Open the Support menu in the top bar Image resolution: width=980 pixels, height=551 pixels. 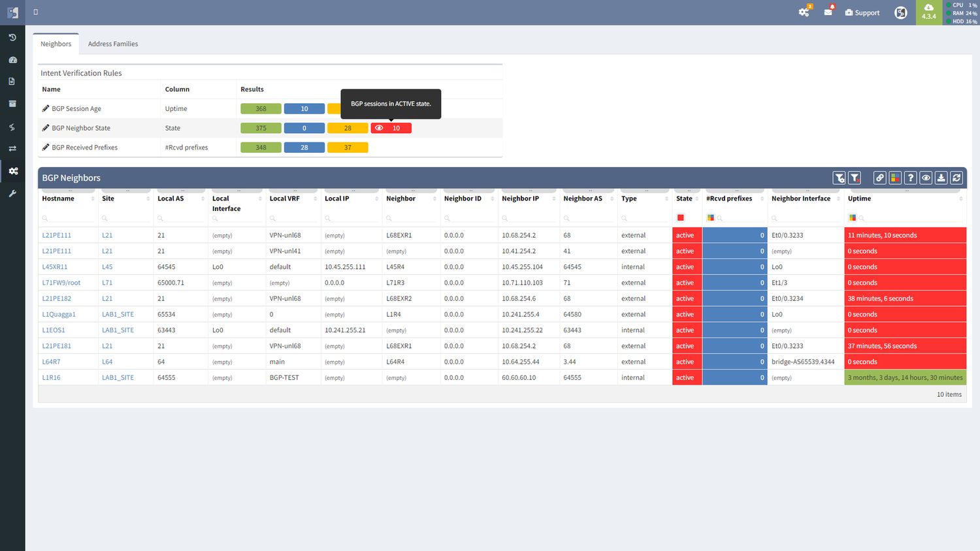click(862, 12)
